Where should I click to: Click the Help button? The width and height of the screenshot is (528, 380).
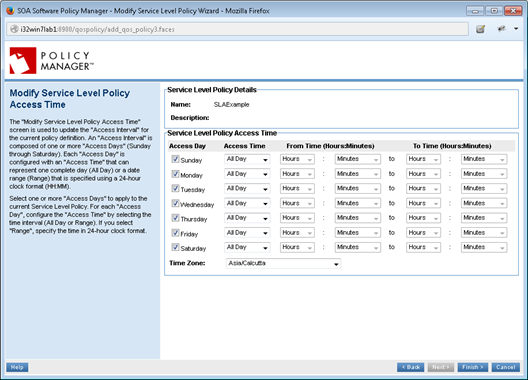[x=17, y=367]
